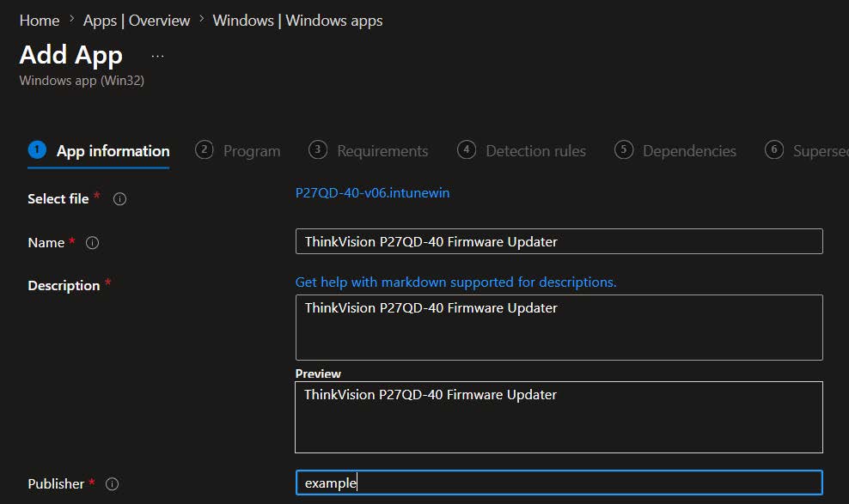Click into the Name input field
849x504 pixels.
pos(559,241)
